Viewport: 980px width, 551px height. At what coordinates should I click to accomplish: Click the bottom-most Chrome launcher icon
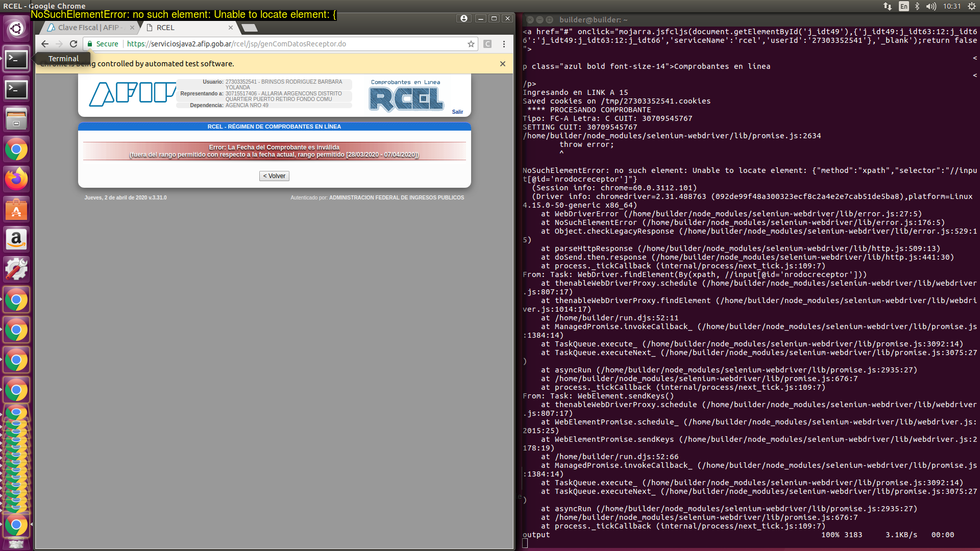tap(16, 525)
